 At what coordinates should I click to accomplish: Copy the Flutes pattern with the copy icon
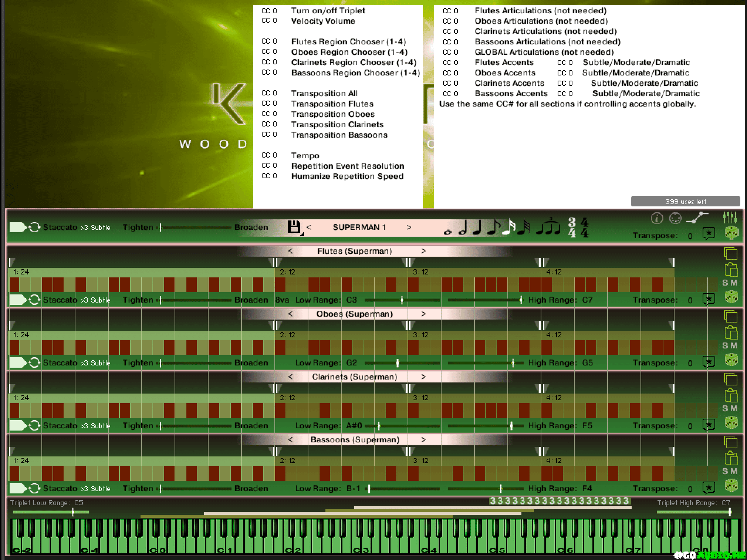[730, 253]
